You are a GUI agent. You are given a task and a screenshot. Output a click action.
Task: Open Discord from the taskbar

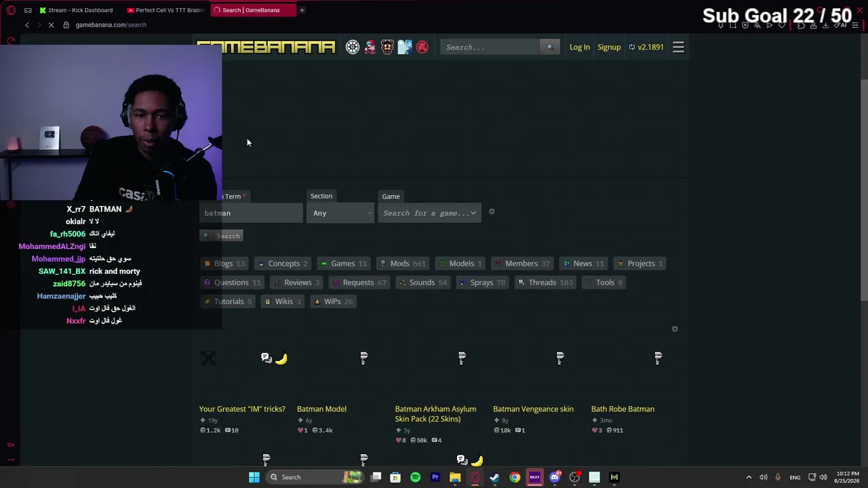coord(555,477)
